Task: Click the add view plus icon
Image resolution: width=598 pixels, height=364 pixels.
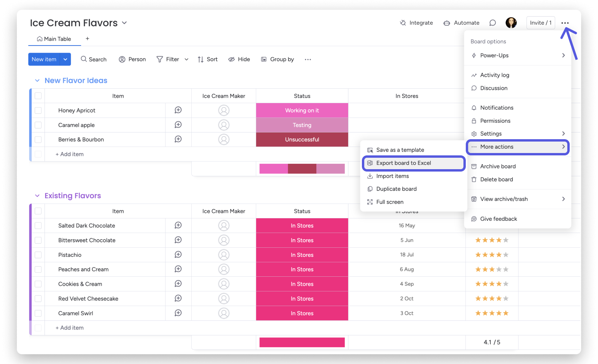Action: [87, 39]
